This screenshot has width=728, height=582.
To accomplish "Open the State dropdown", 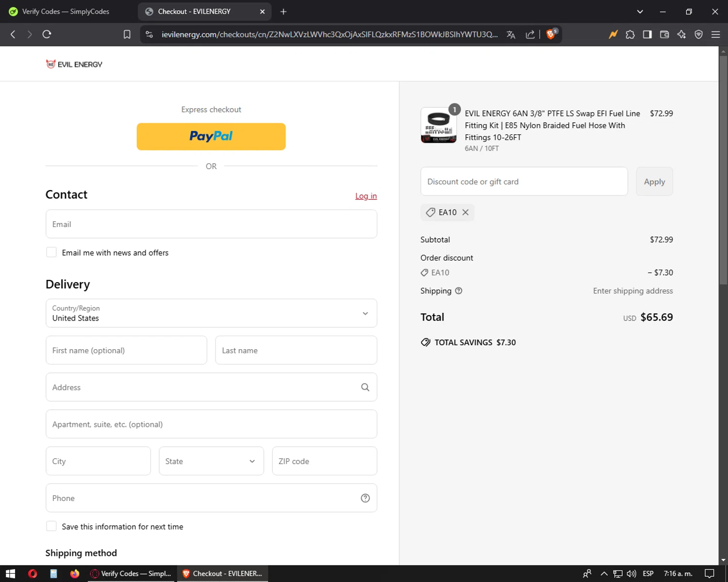I will (x=211, y=461).
